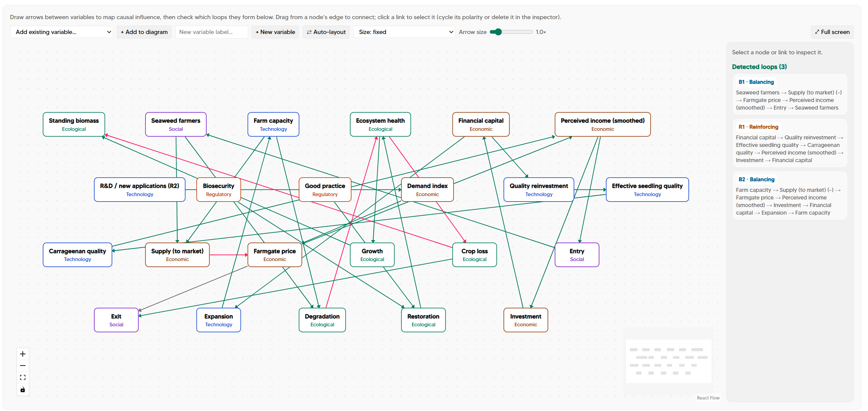Select the Ecosystem health node
This screenshot has width=868, height=411.
pyautogui.click(x=380, y=124)
